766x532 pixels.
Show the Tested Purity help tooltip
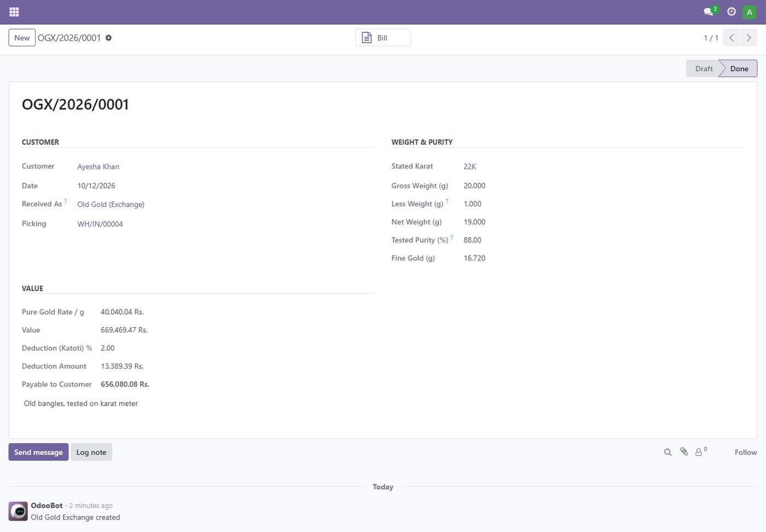coord(451,238)
